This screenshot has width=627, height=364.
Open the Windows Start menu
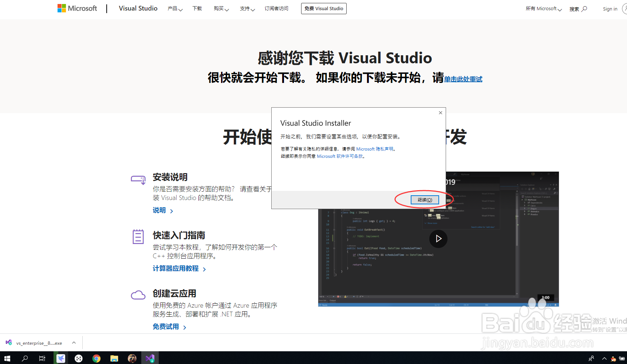tap(7, 358)
